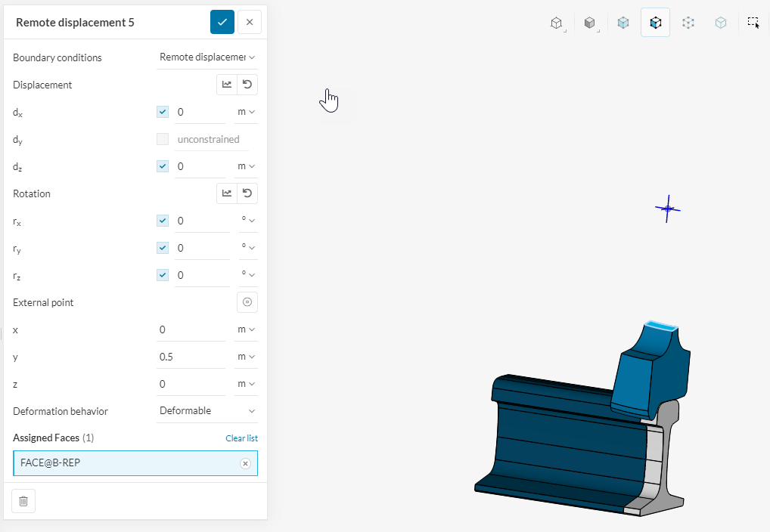
Task: Close the Remote displacement 5 panel
Action: tap(250, 22)
